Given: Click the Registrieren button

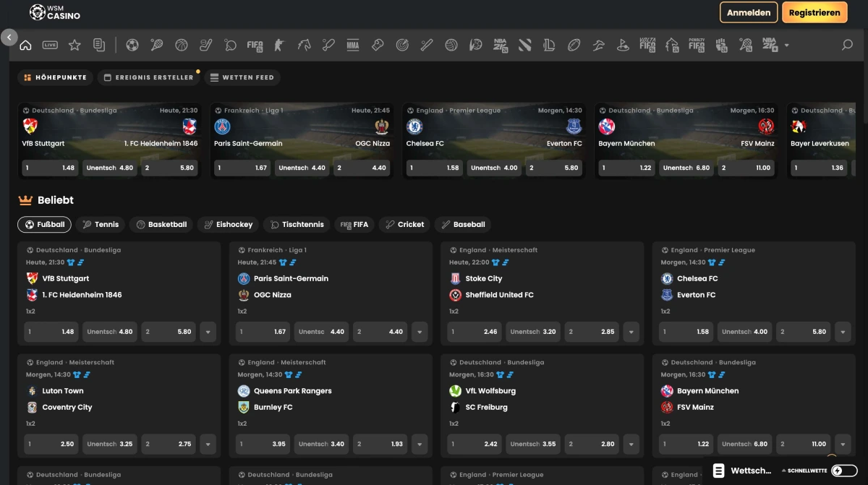Looking at the screenshot, I should pyautogui.click(x=814, y=12).
